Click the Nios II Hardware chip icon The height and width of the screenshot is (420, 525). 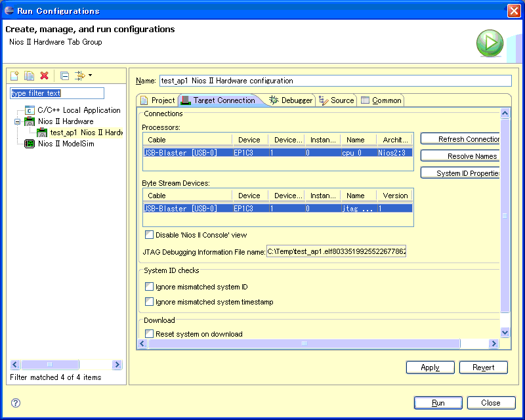pos(30,121)
